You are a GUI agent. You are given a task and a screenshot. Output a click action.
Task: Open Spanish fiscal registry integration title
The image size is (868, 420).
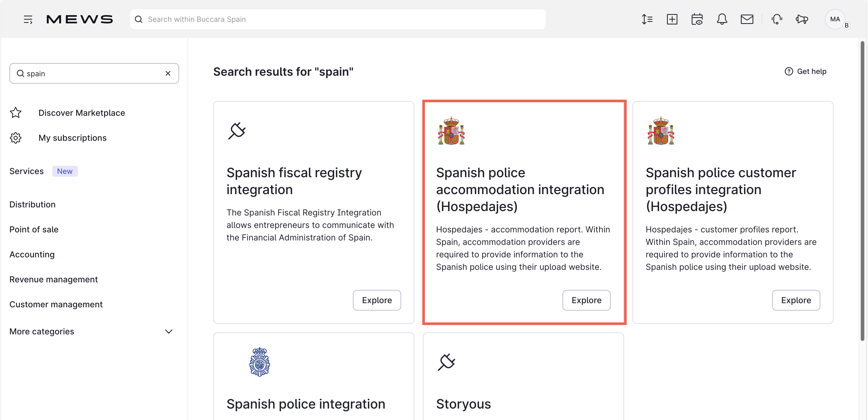point(294,181)
